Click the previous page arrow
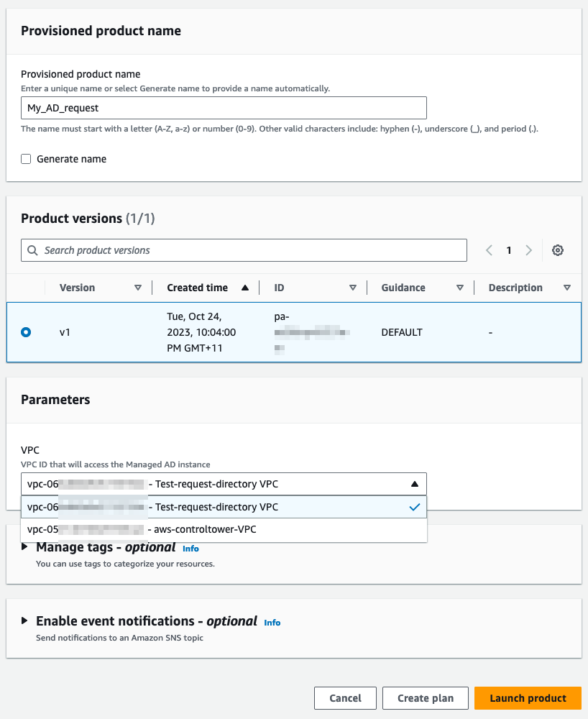Image resolution: width=588 pixels, height=719 pixels. pos(489,250)
